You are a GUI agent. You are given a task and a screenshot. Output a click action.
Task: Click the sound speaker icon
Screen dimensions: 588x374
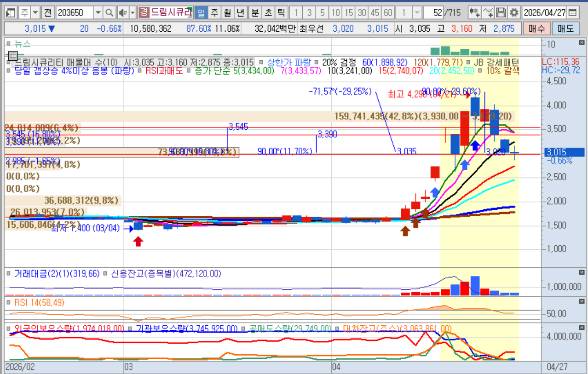123,12
